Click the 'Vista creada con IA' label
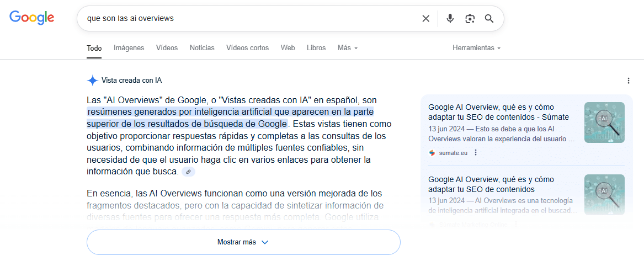Image resolution: width=644 pixels, height=261 pixels. coord(131,81)
